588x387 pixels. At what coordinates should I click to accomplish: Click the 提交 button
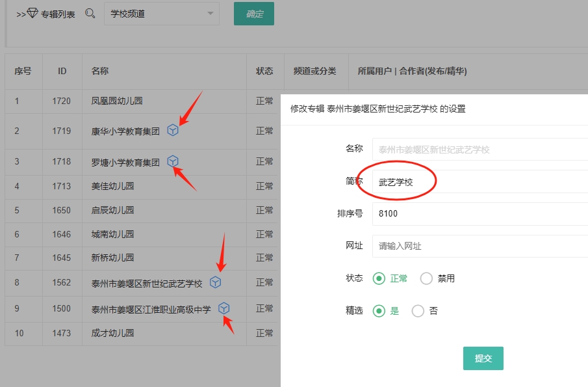point(483,358)
